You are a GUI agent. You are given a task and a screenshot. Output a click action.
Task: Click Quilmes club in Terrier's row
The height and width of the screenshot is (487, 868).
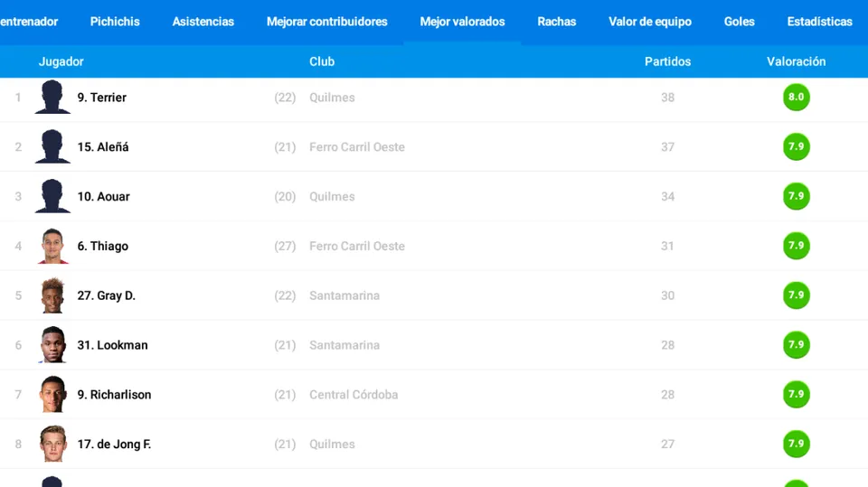[x=332, y=98]
